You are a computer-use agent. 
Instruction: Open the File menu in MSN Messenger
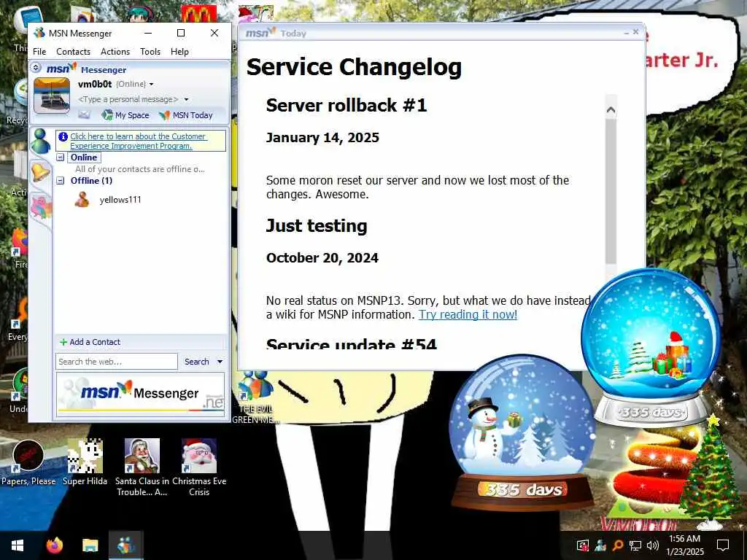(x=39, y=52)
